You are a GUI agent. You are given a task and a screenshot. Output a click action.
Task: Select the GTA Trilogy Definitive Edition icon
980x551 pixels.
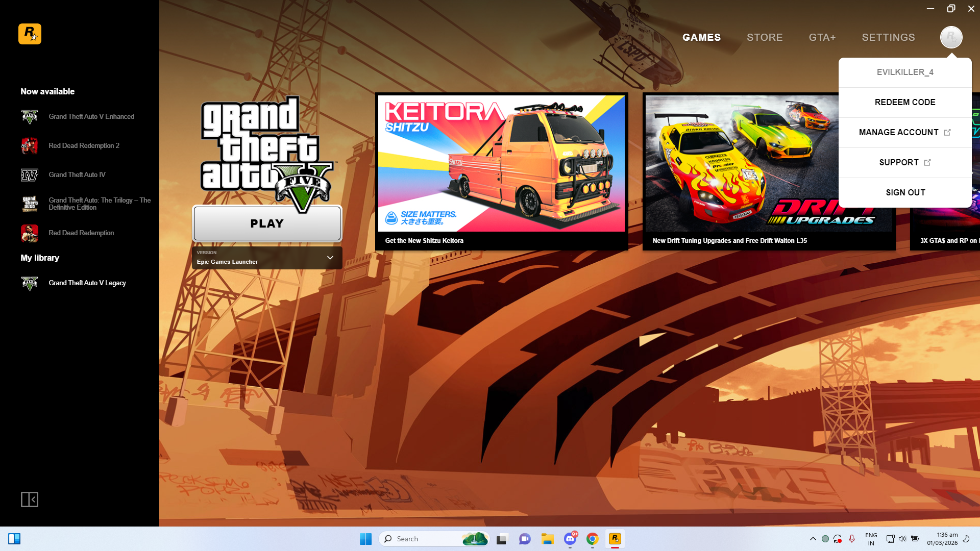[30, 204]
